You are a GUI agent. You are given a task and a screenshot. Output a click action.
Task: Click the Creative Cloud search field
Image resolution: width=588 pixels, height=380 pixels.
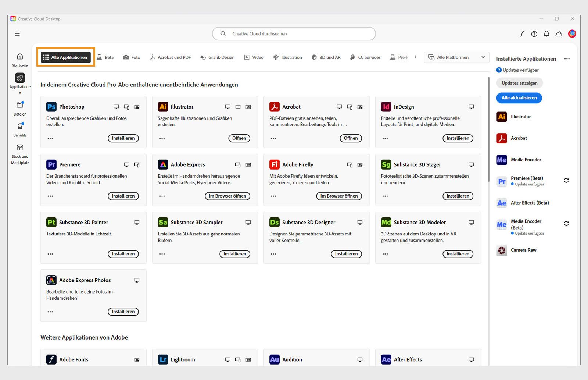pyautogui.click(x=294, y=33)
